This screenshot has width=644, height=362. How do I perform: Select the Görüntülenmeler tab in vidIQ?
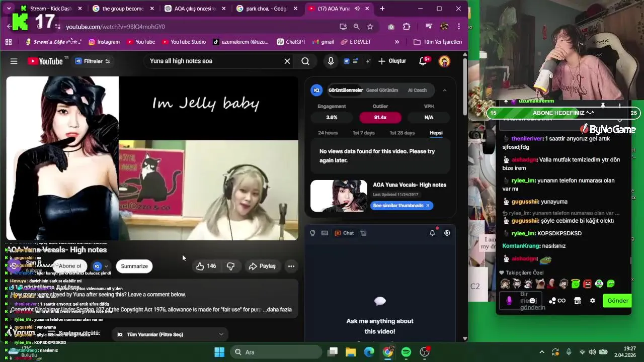point(346,90)
